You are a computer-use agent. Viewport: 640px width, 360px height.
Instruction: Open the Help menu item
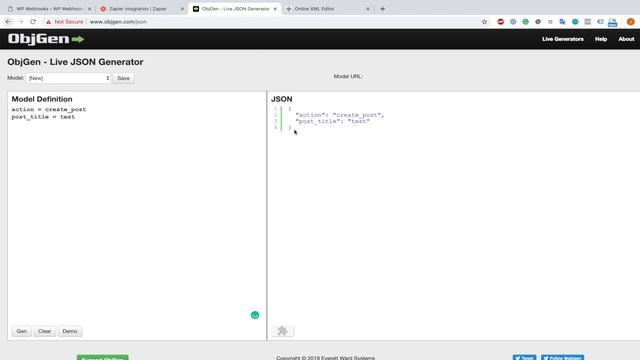(601, 39)
